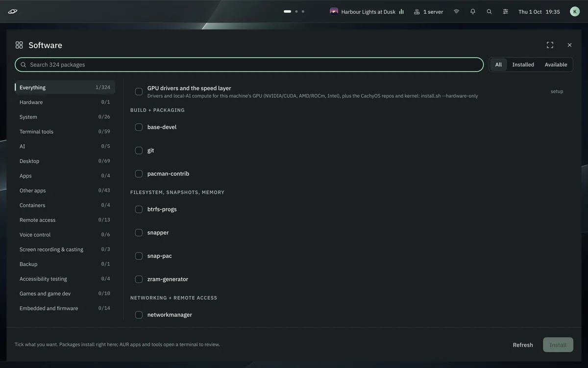The width and height of the screenshot is (588, 368).
Task: Open the launcher logo in top-left corner
Action: 13,11
